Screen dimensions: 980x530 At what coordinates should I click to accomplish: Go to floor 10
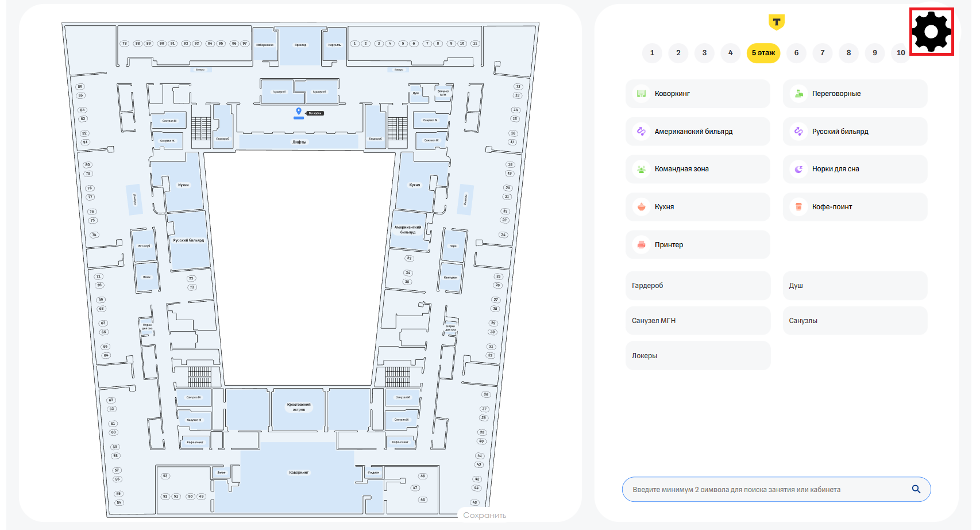[x=900, y=53]
